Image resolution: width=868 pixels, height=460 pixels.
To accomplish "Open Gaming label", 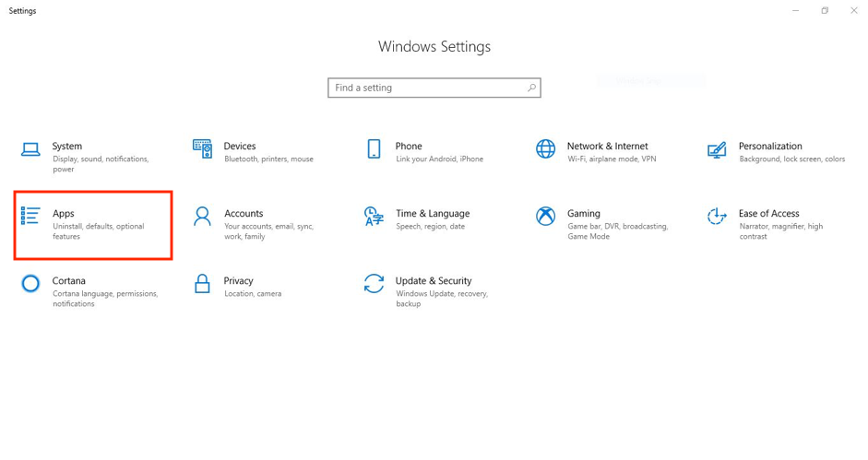I will (x=584, y=214).
